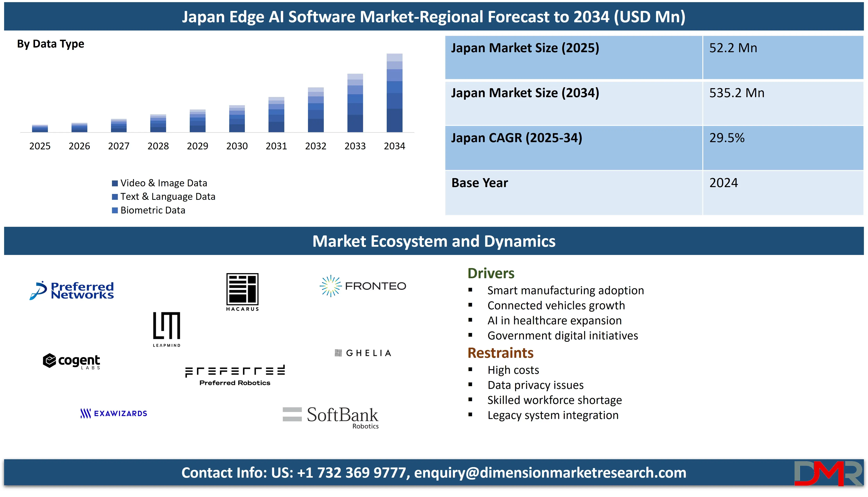Click 'Japan CAGR (2025-34)' cell

click(574, 148)
